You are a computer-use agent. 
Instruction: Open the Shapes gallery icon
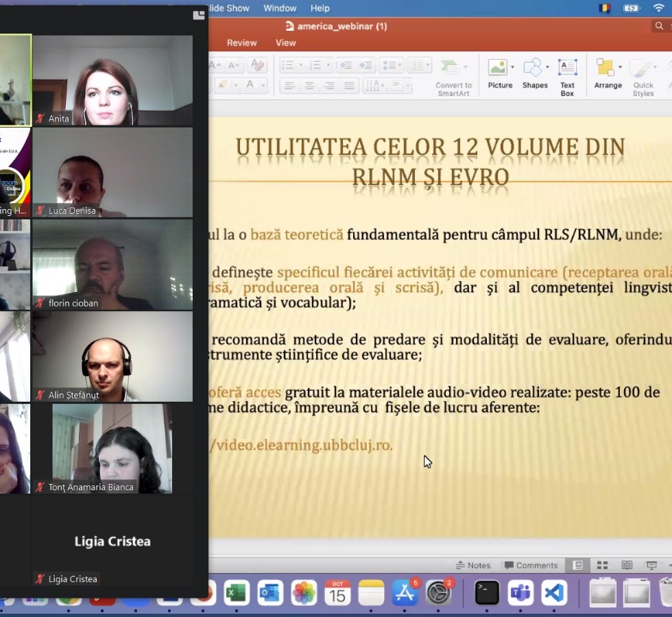[x=532, y=68]
